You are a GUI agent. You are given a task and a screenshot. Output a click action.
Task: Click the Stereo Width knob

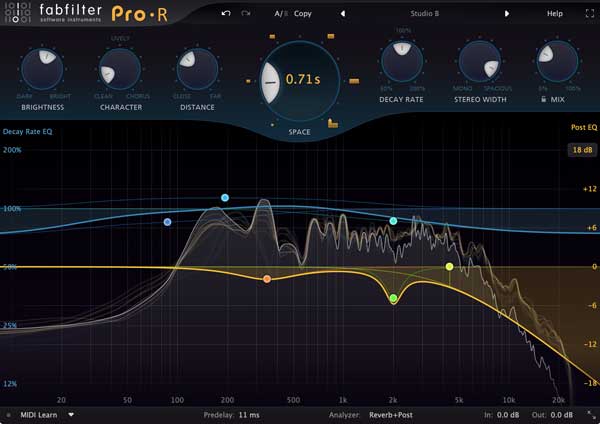[480, 62]
